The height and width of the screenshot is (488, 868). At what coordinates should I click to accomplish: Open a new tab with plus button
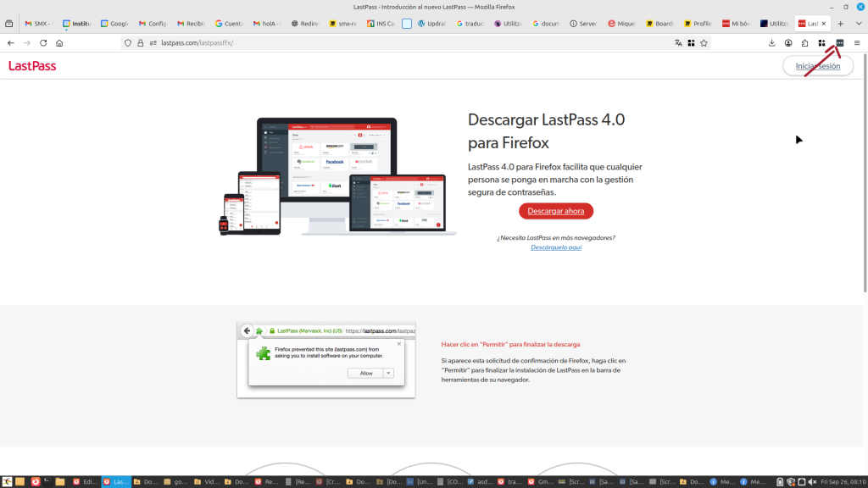tap(841, 24)
